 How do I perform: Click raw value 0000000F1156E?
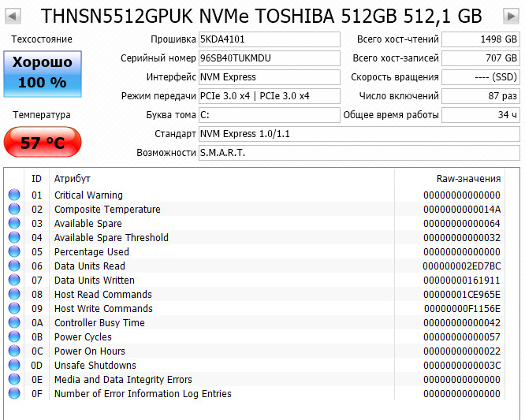pos(462,309)
